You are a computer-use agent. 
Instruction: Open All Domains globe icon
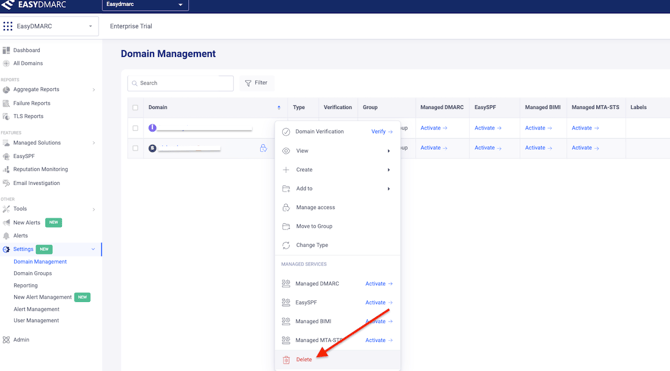tap(6, 63)
